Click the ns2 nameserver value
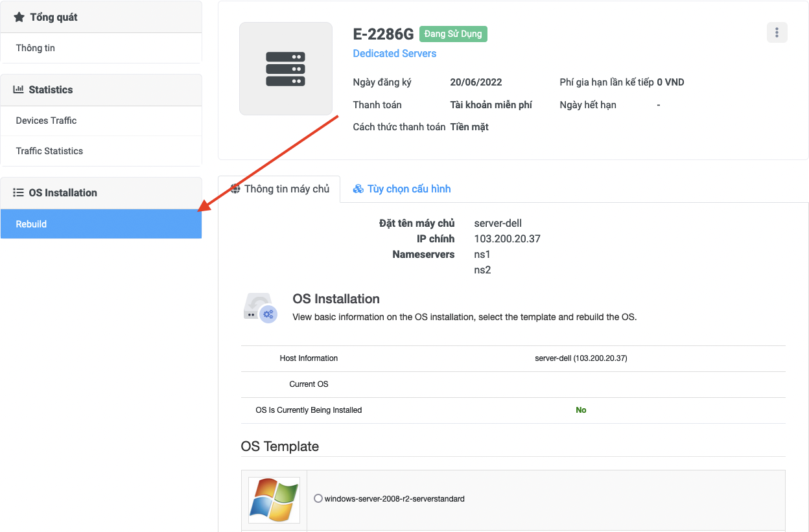809x532 pixels. (482, 270)
